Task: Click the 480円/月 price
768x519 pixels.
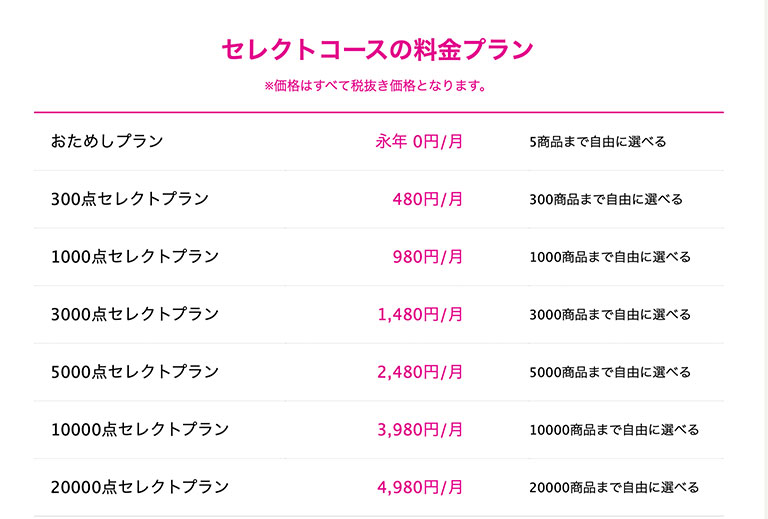Action: tap(428, 199)
